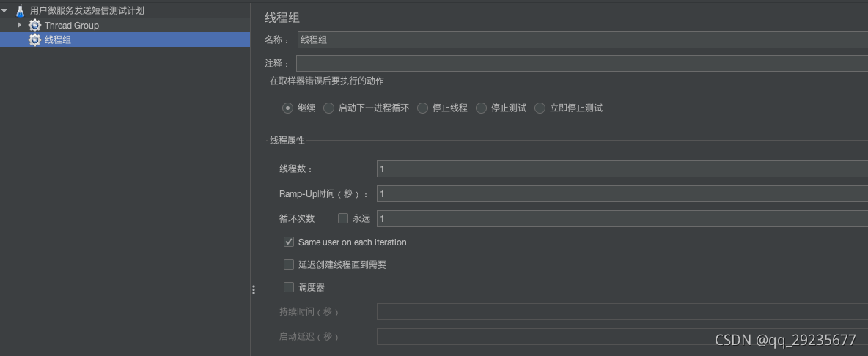Image resolution: width=868 pixels, height=356 pixels.
Task: Click the Ramp-Up时间 input field
Action: coord(622,194)
